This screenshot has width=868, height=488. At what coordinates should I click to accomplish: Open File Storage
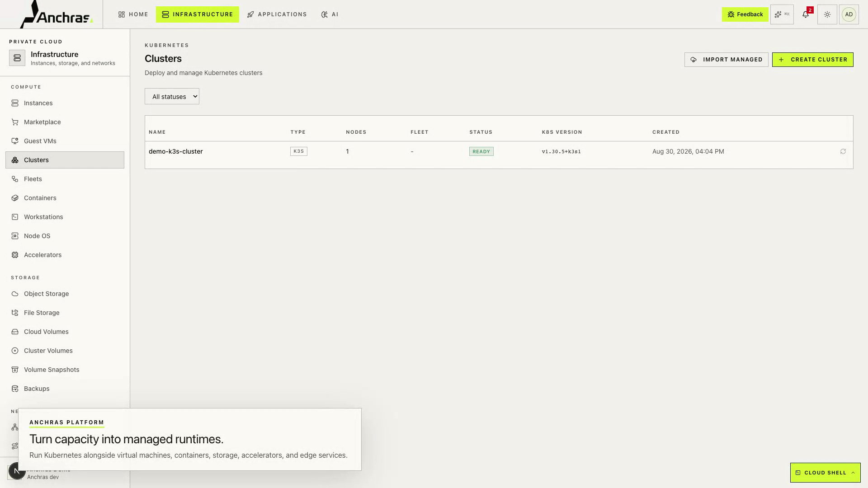(x=65, y=313)
